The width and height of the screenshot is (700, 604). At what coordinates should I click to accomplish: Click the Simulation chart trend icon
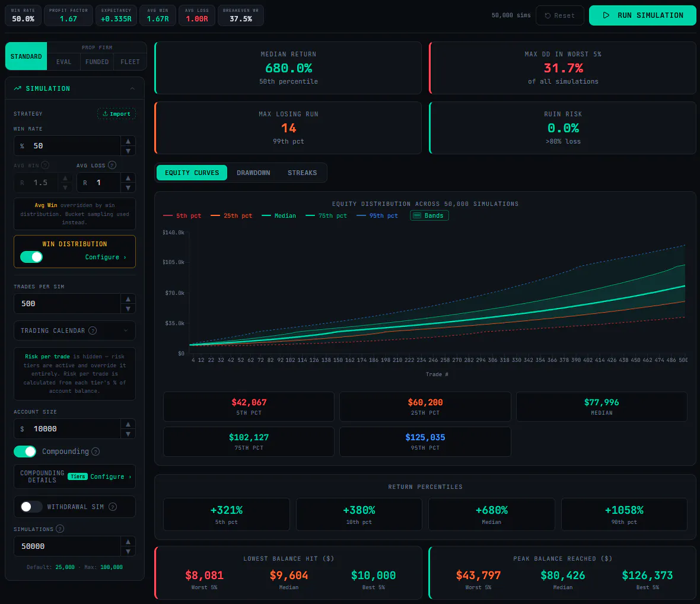pos(17,88)
